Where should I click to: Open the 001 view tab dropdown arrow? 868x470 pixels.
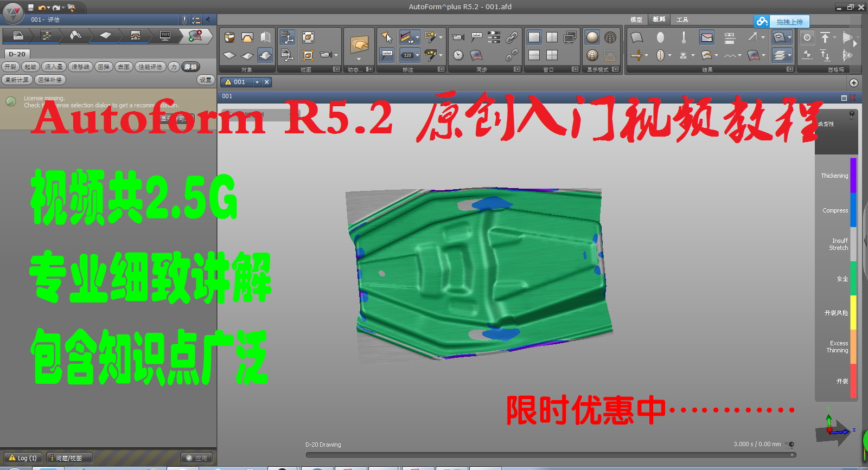[257, 82]
